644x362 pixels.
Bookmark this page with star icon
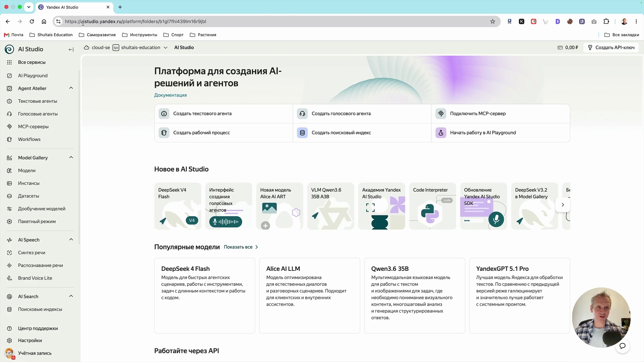493,21
